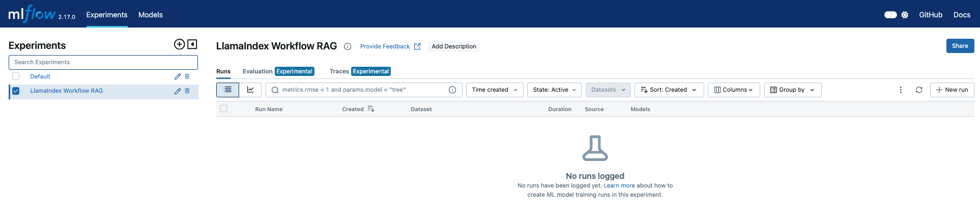Refresh the runs list
The width and height of the screenshot is (980, 213).
point(919,90)
